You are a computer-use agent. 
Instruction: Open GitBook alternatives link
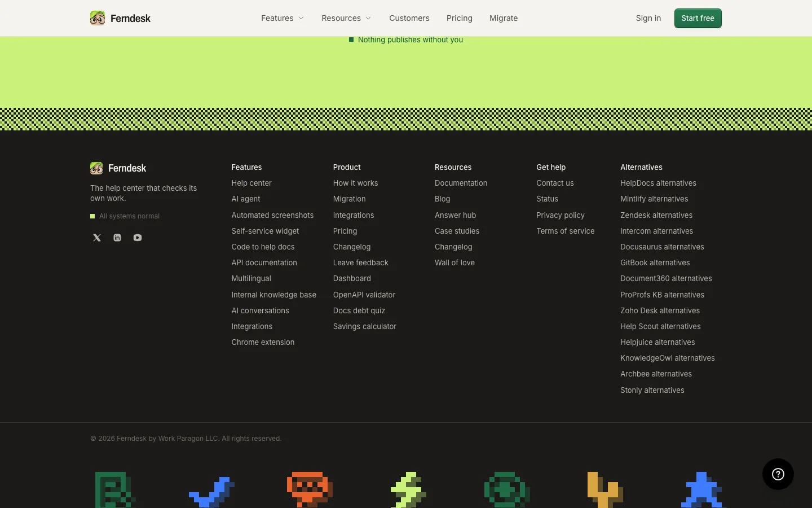pos(655,262)
